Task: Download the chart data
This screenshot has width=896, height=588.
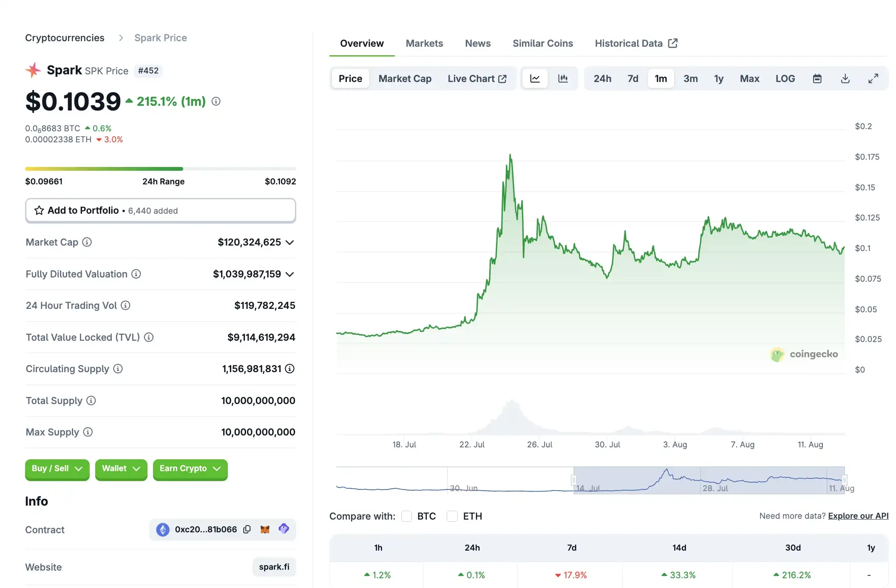Action: [845, 78]
